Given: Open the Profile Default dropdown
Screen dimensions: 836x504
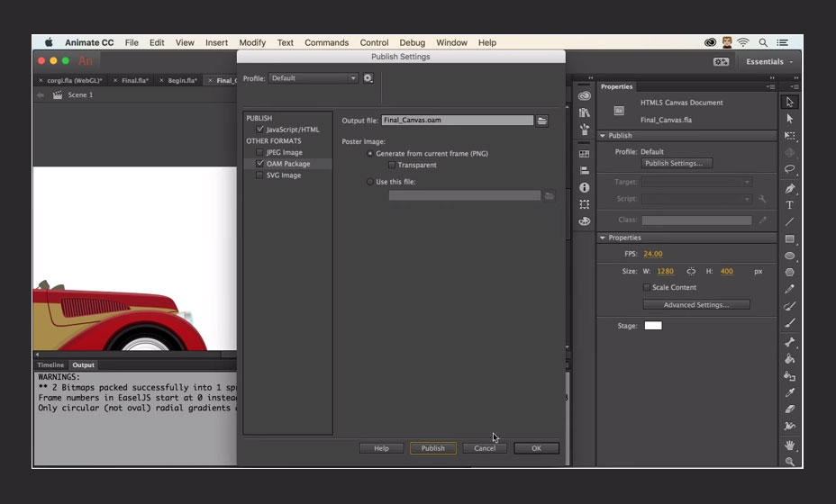Looking at the screenshot, I should 313,78.
